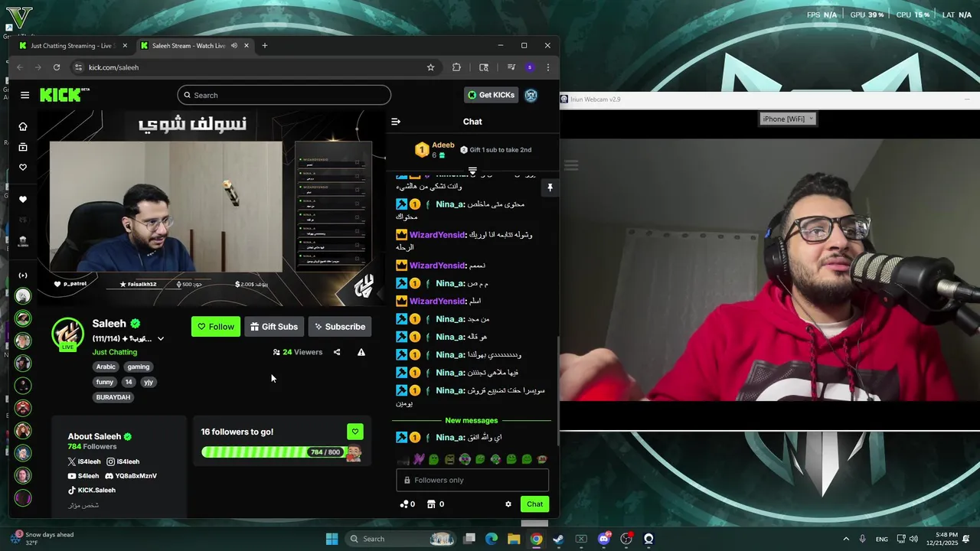Open Discord invite YQ8aBxMznV
980x551 pixels.
click(131, 476)
